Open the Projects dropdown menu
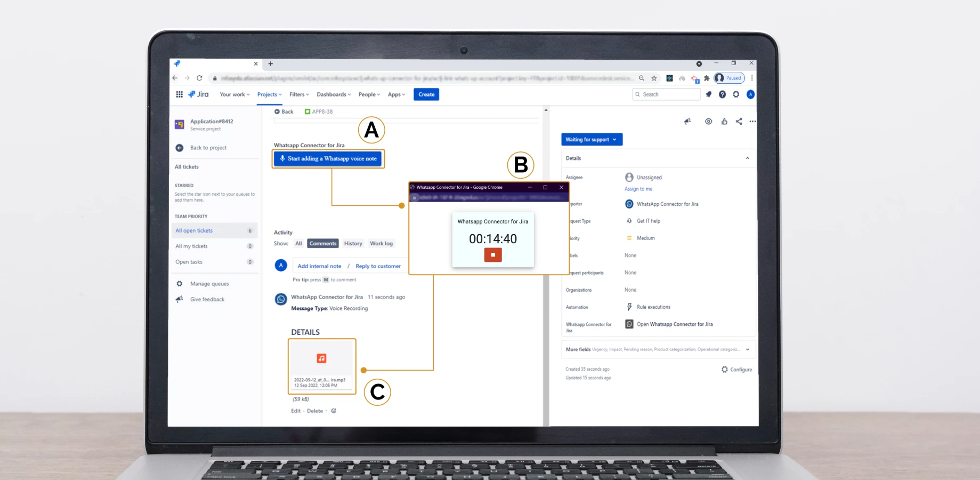The image size is (980, 480). (269, 94)
